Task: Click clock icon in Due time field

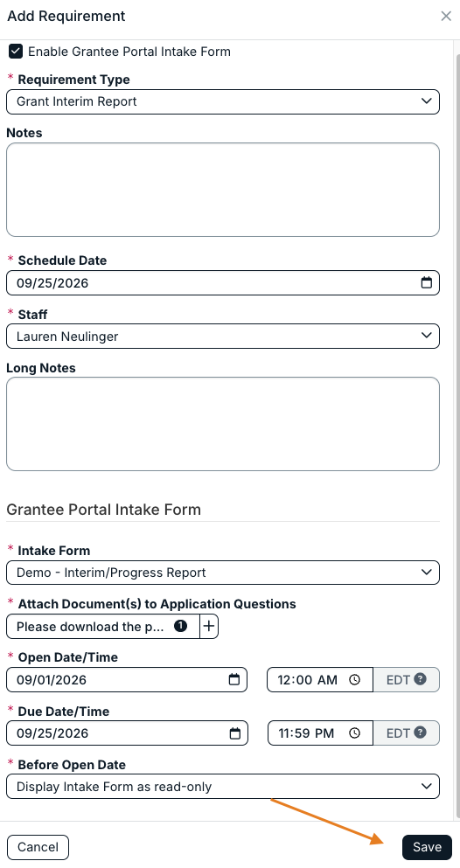Action: coord(354,733)
